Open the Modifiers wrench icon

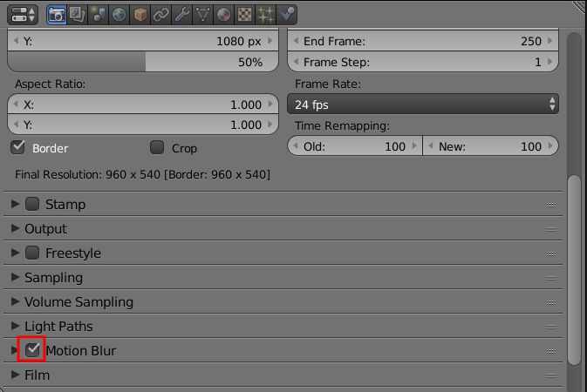[x=182, y=15]
